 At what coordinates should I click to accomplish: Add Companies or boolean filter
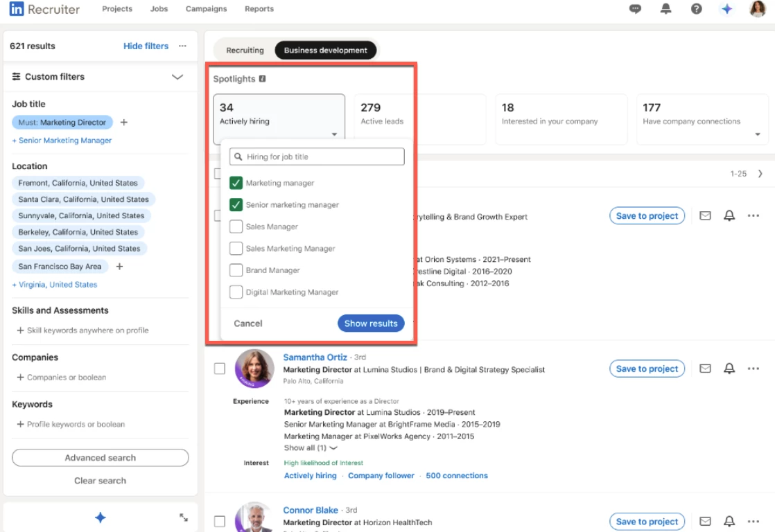[x=61, y=377]
